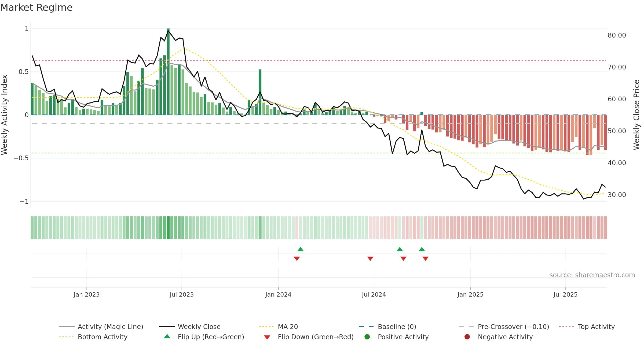Click the last green flip-up triangle marker near Oct 2024
The width and height of the screenshot is (644, 362).
[422, 249]
